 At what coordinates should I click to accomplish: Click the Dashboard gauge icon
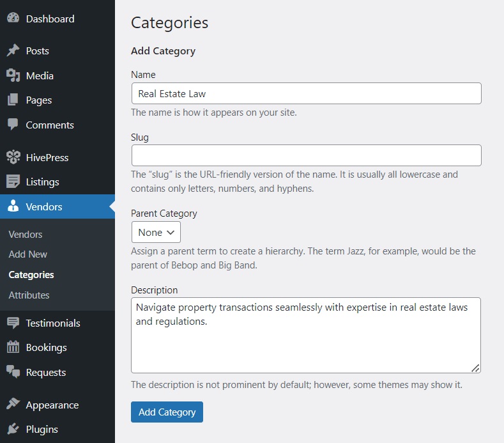[13, 19]
